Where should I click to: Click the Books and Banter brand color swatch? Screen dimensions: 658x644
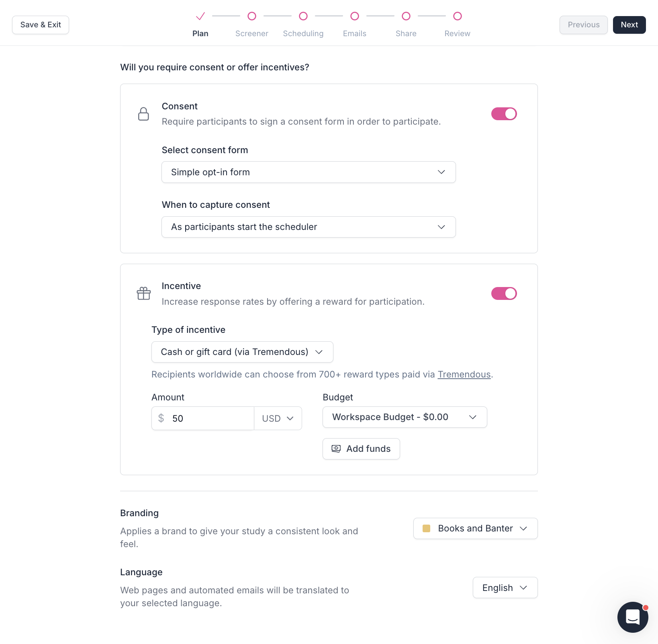pyautogui.click(x=427, y=528)
